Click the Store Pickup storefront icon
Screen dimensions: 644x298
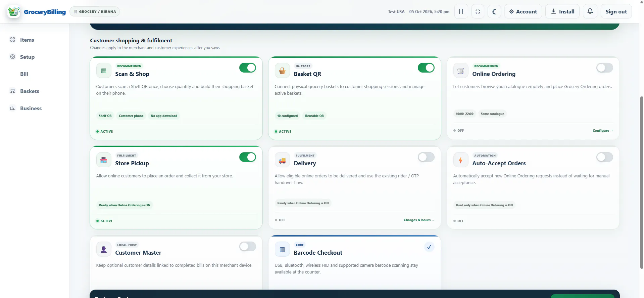[104, 160]
